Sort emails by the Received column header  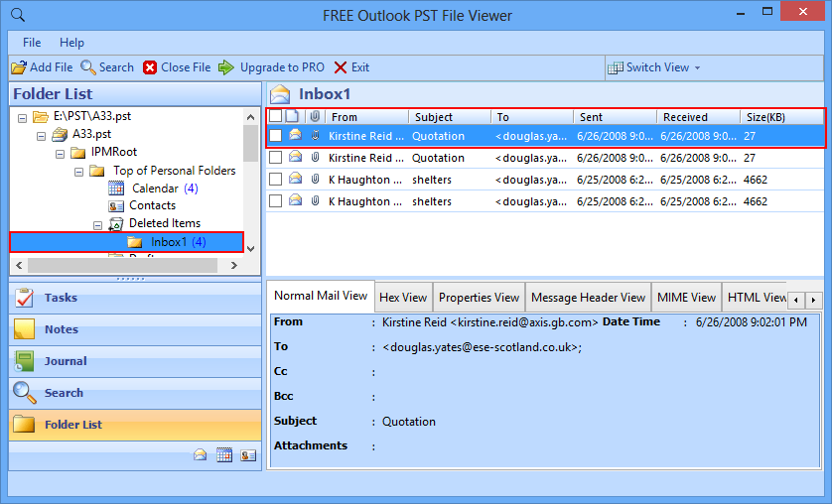(x=698, y=117)
